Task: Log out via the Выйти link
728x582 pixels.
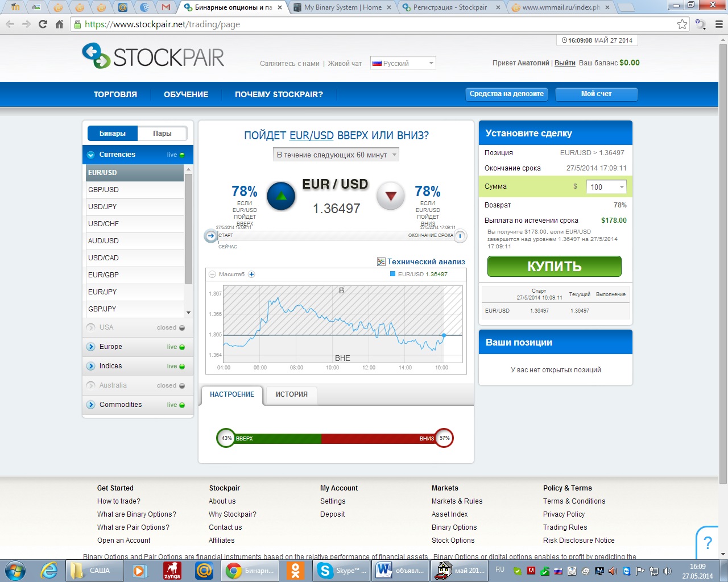Action: click(x=565, y=63)
